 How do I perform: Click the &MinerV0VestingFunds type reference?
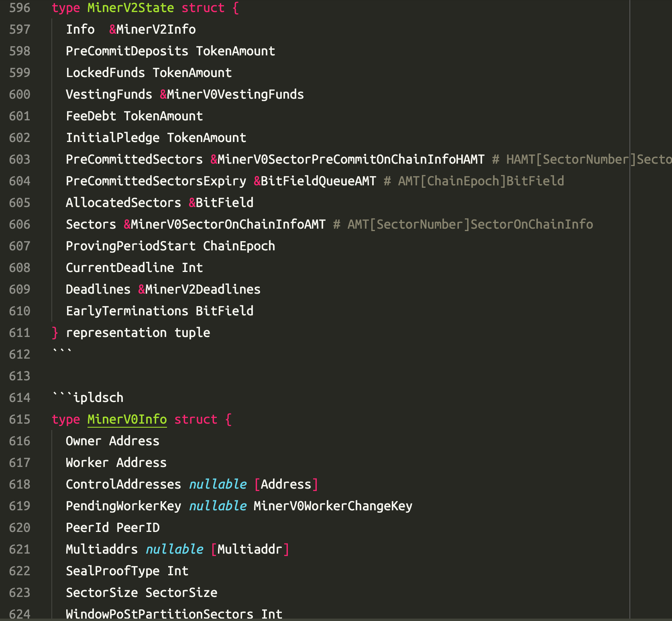(x=232, y=94)
